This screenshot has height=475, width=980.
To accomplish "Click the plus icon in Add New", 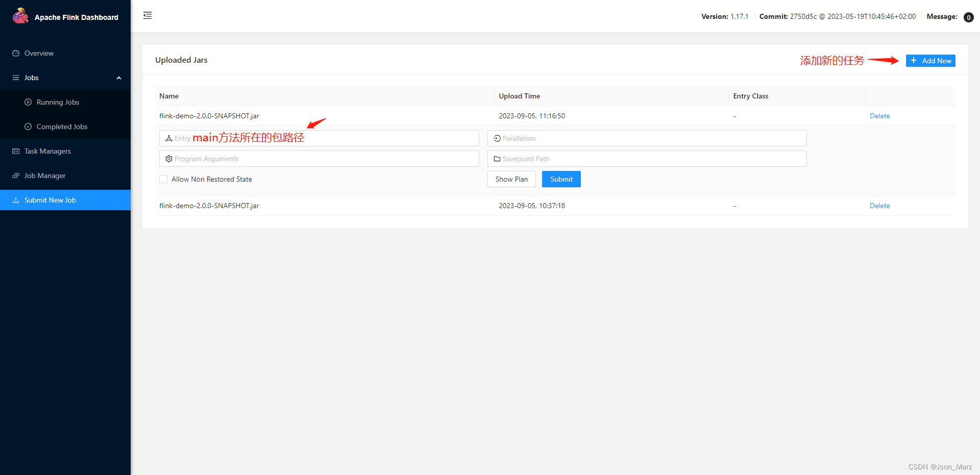I will 914,60.
